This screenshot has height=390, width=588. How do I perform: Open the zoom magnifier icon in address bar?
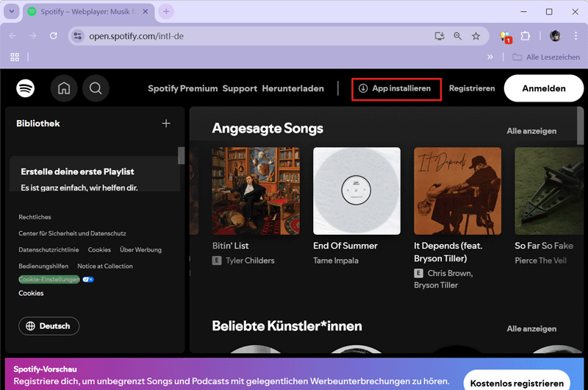point(457,36)
